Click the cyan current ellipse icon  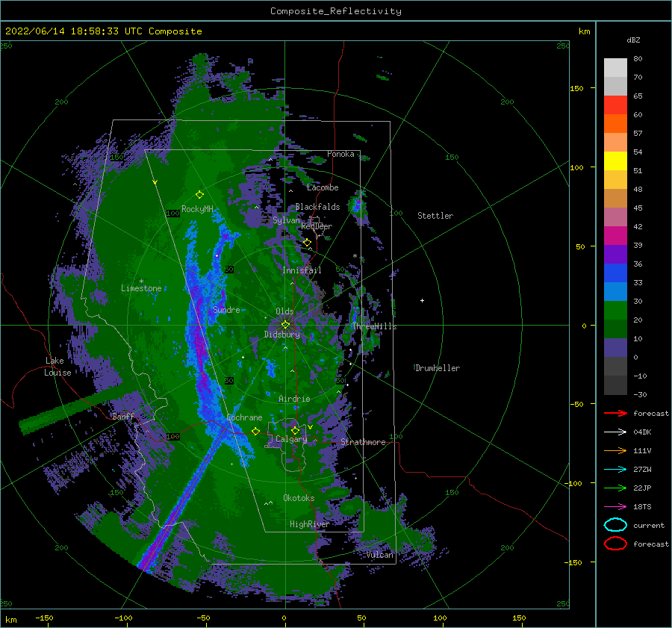615,525
